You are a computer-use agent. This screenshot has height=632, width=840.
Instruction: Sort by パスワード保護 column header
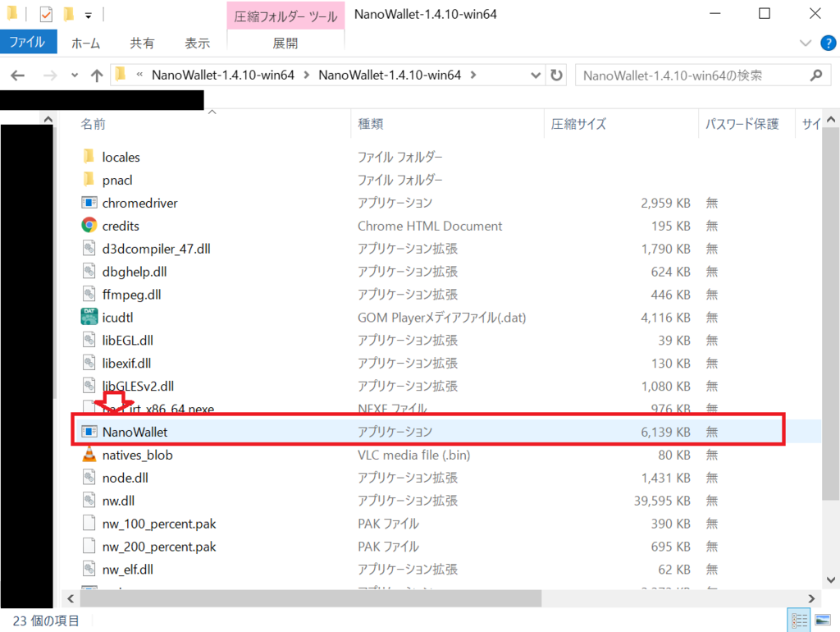coord(742,124)
